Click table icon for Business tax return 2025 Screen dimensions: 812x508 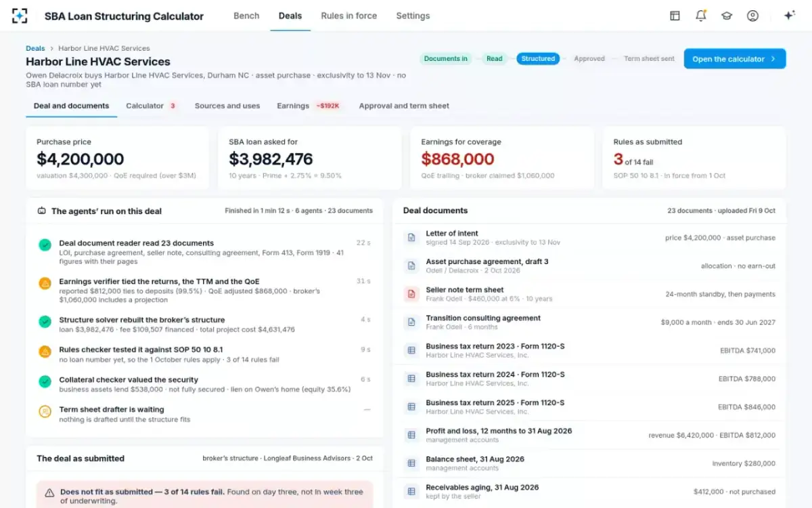[411, 407]
